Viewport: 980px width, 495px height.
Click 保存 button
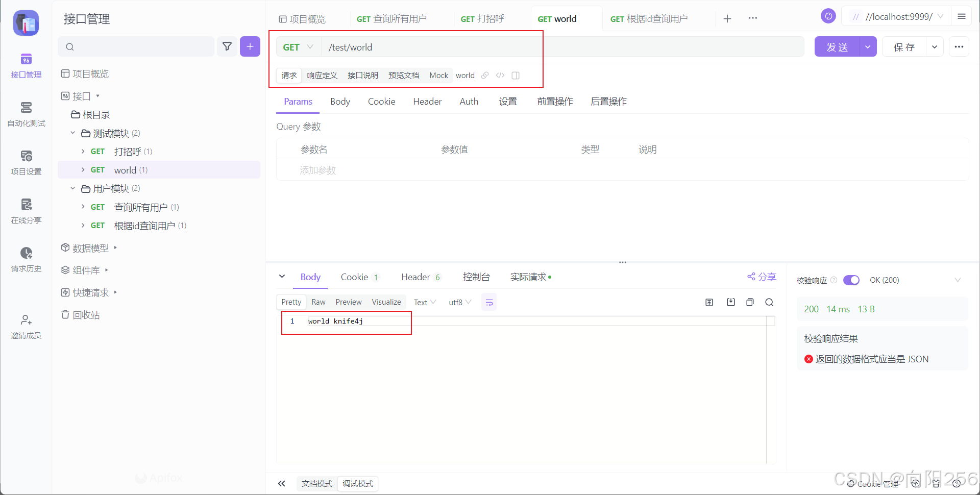pyautogui.click(x=904, y=47)
